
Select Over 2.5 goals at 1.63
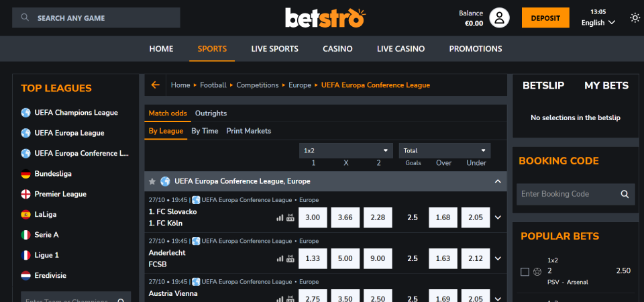click(x=443, y=258)
